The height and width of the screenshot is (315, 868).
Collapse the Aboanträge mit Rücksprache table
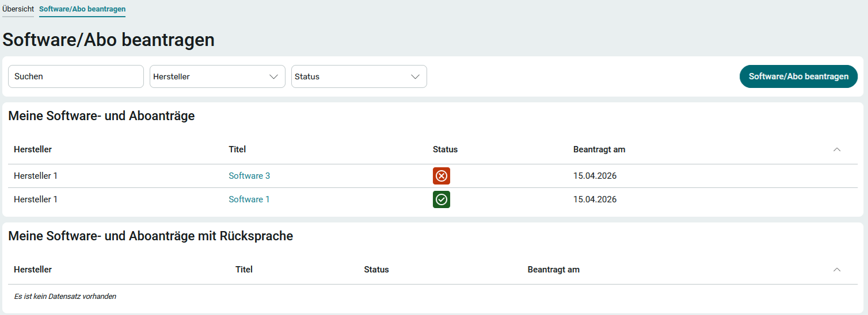(837, 270)
